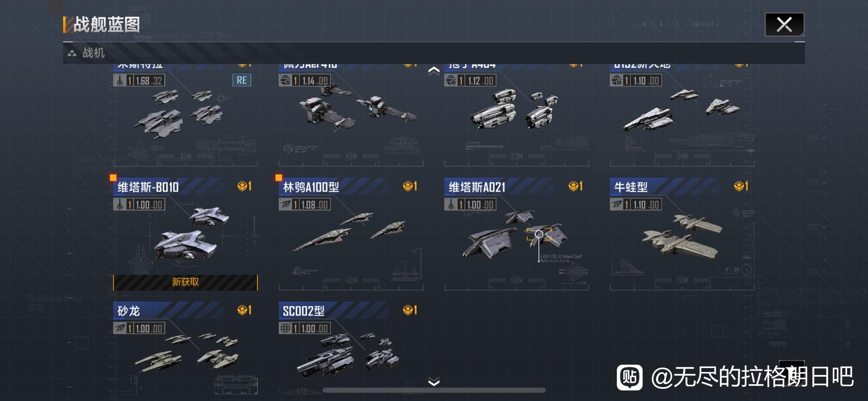868x401 pixels.
Task: Open the 牛蛙型 blueprint card
Action: (682, 234)
